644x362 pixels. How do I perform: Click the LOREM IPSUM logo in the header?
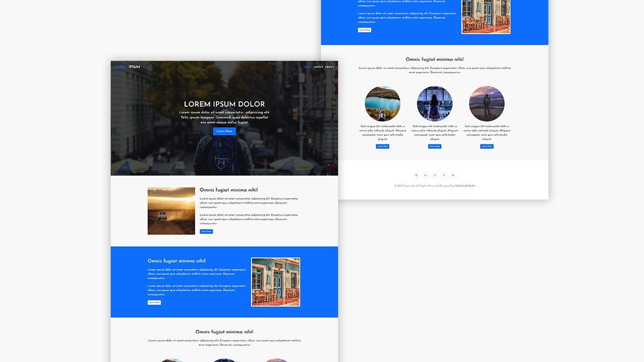coord(127,67)
